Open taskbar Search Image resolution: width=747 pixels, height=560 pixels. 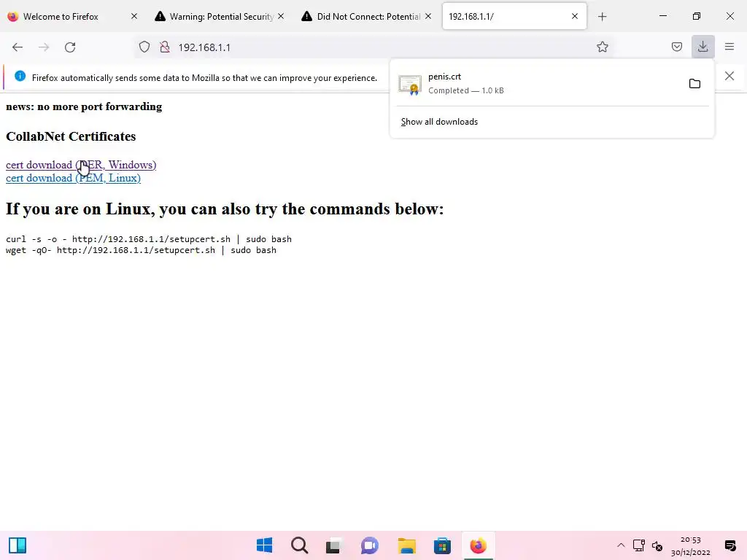point(300,545)
